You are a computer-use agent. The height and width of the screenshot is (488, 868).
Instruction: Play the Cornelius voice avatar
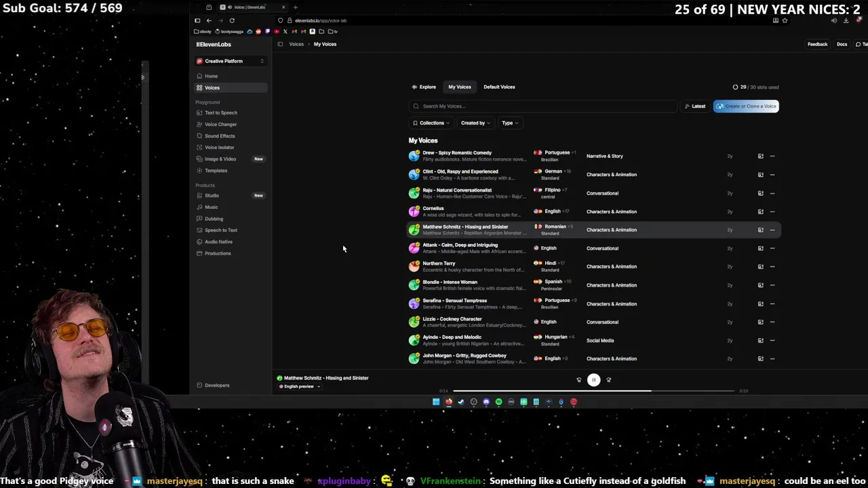coord(414,211)
